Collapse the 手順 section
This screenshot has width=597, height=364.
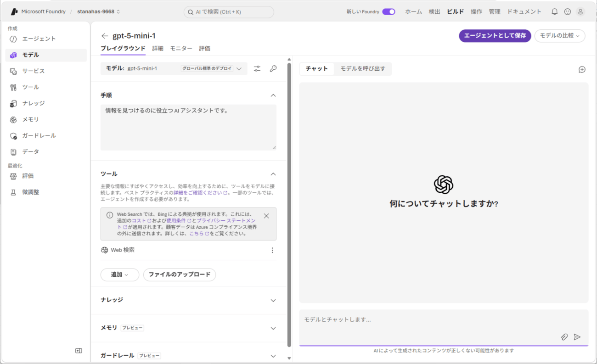pyautogui.click(x=273, y=95)
